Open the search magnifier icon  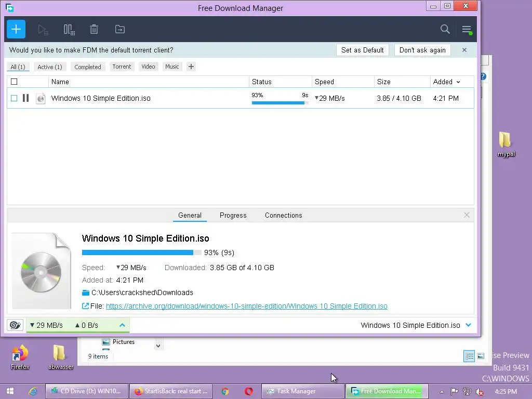445,29
